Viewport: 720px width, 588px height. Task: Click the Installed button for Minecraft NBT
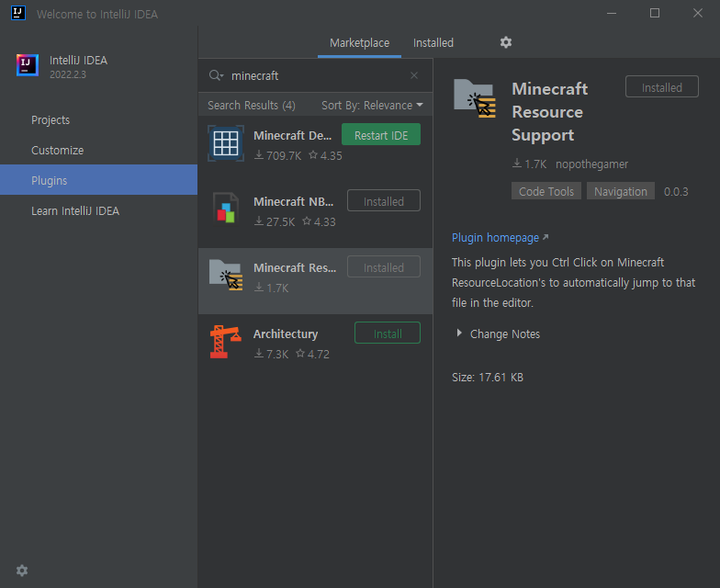point(384,200)
